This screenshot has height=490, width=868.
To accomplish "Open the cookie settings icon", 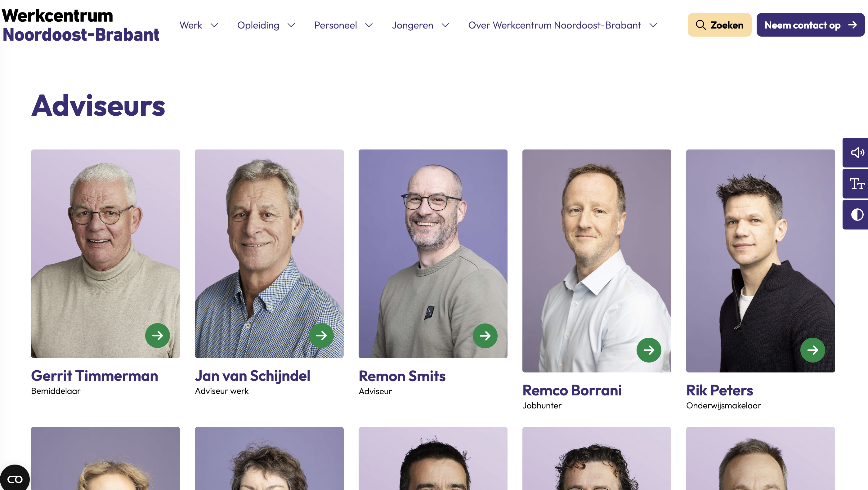I will coord(15,479).
